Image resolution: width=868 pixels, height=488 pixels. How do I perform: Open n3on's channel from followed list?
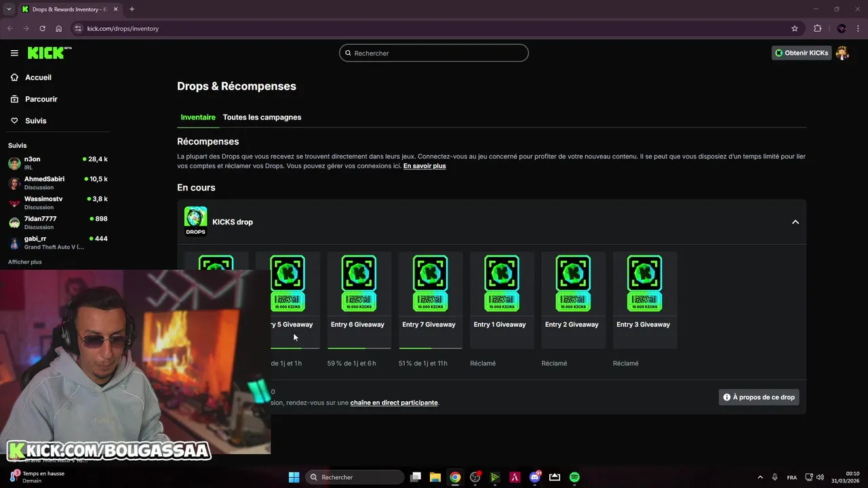[58, 163]
